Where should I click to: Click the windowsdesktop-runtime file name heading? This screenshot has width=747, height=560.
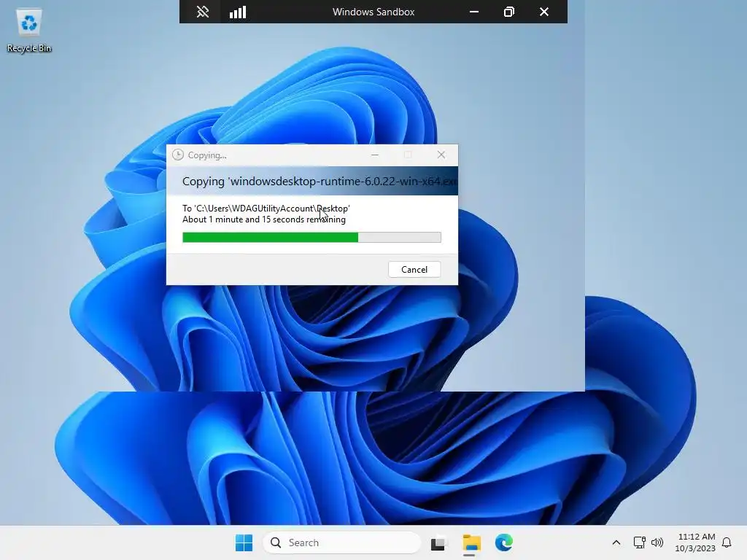point(320,182)
